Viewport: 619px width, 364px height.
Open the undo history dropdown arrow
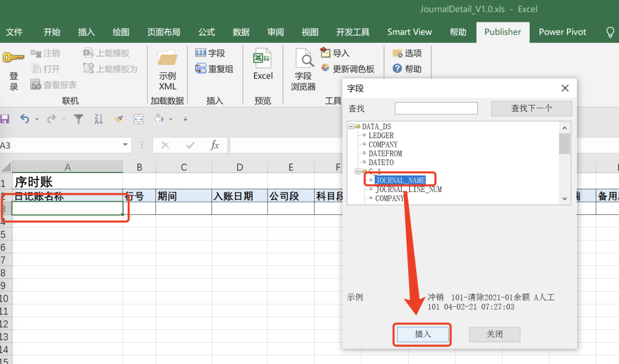[37, 119]
